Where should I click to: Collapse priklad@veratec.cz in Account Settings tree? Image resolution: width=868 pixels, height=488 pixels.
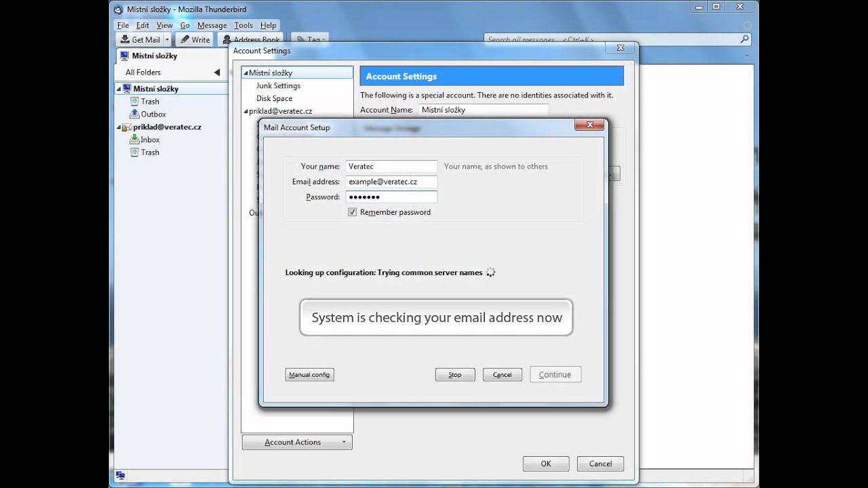point(245,111)
